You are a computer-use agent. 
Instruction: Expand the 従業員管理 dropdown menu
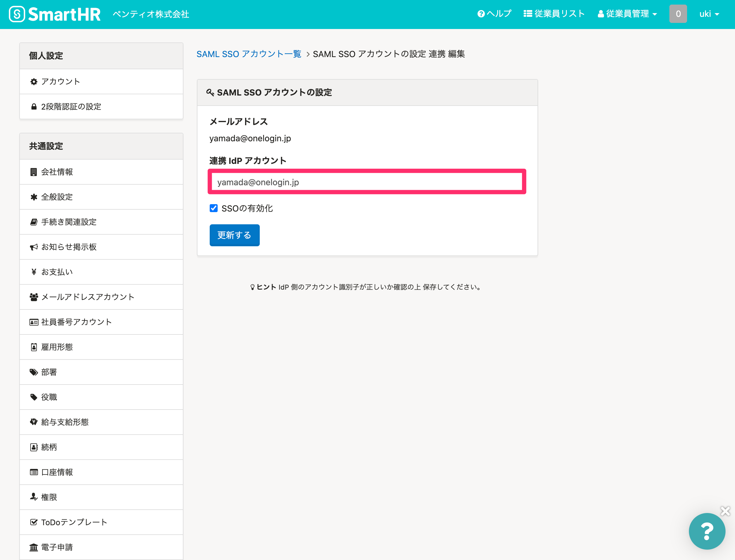(627, 14)
